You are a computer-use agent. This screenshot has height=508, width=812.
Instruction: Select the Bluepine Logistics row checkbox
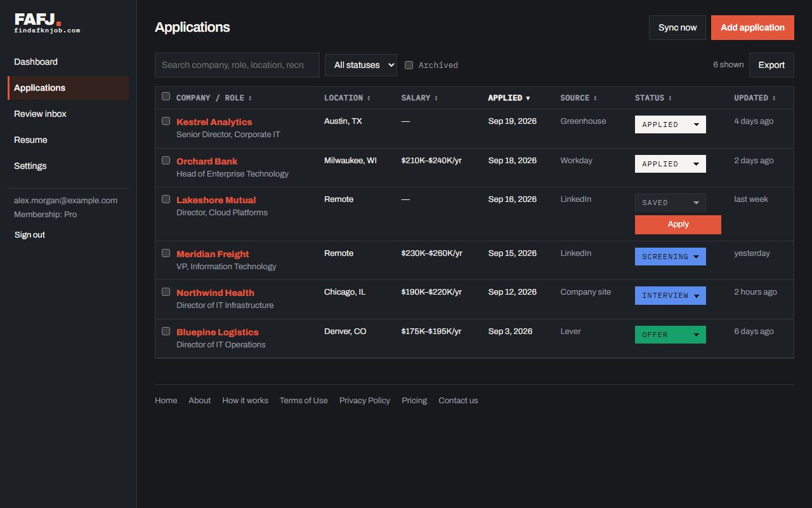coord(166,331)
